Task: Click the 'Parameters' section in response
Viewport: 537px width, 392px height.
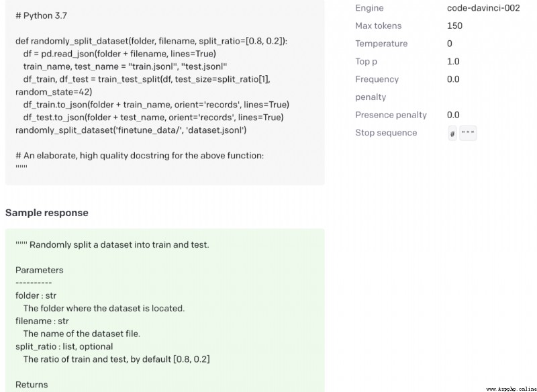Action: click(x=40, y=270)
